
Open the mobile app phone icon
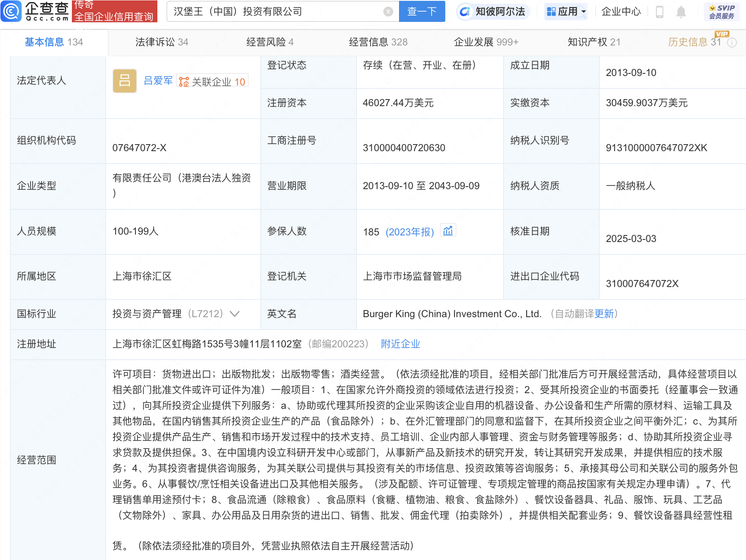659,12
